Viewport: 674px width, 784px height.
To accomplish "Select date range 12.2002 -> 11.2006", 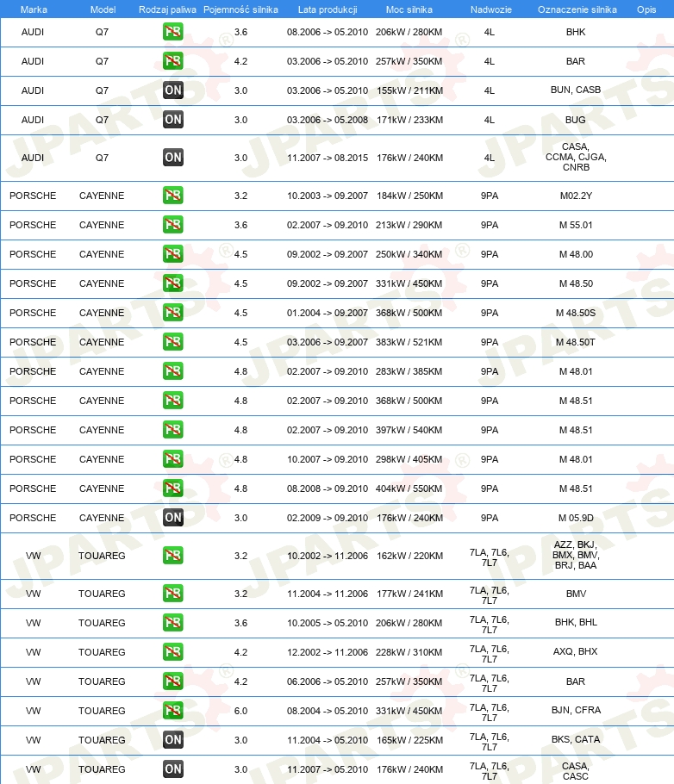I will click(328, 652).
